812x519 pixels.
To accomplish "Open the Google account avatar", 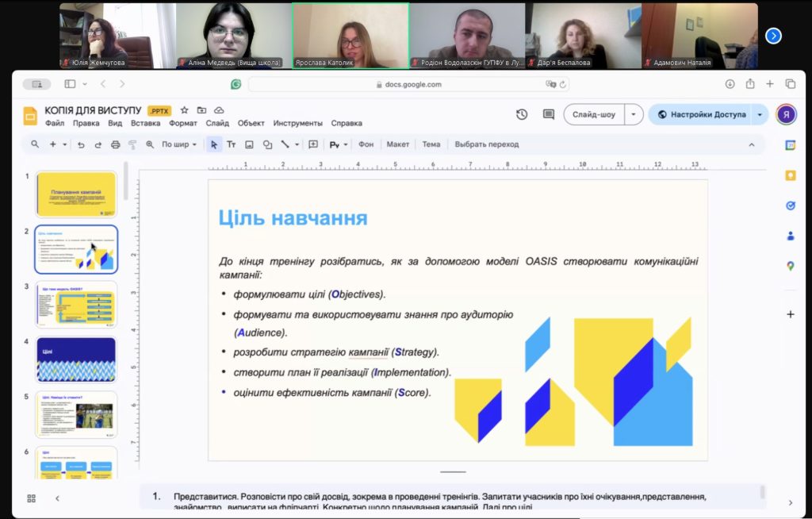I will 786,114.
